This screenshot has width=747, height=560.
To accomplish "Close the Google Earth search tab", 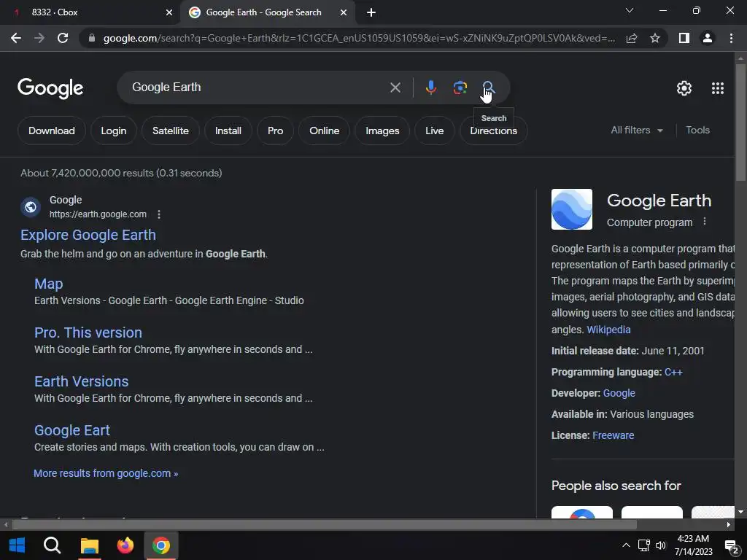I will pos(344,12).
